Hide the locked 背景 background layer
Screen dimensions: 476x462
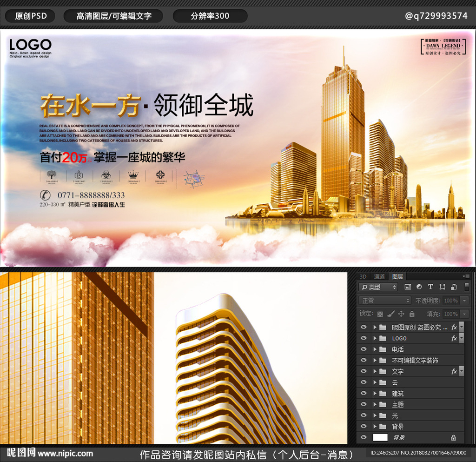(364, 437)
